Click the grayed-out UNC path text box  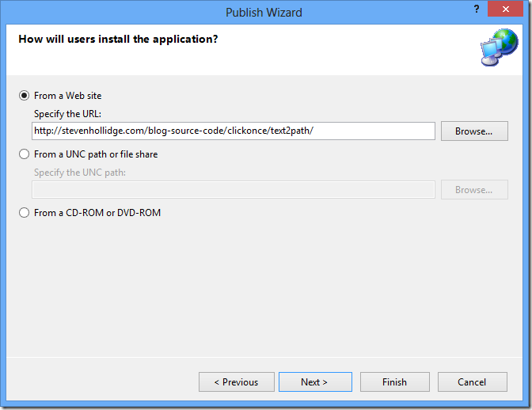point(234,189)
